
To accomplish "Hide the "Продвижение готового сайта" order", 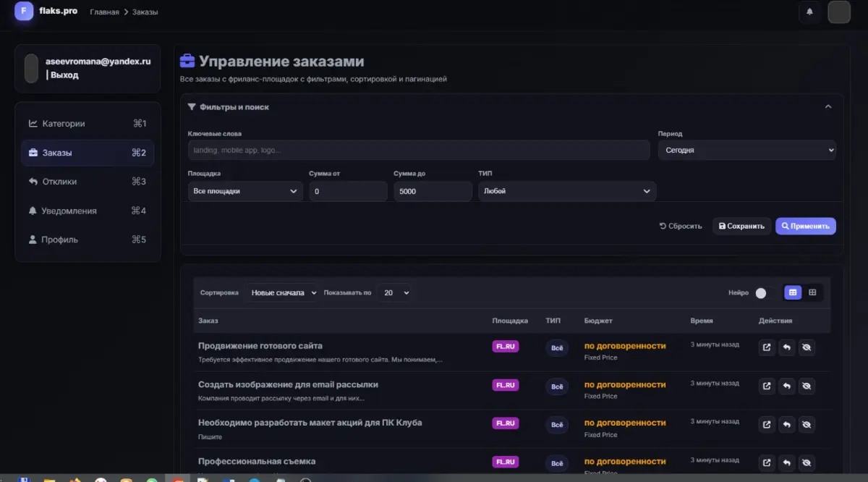I will tap(807, 348).
